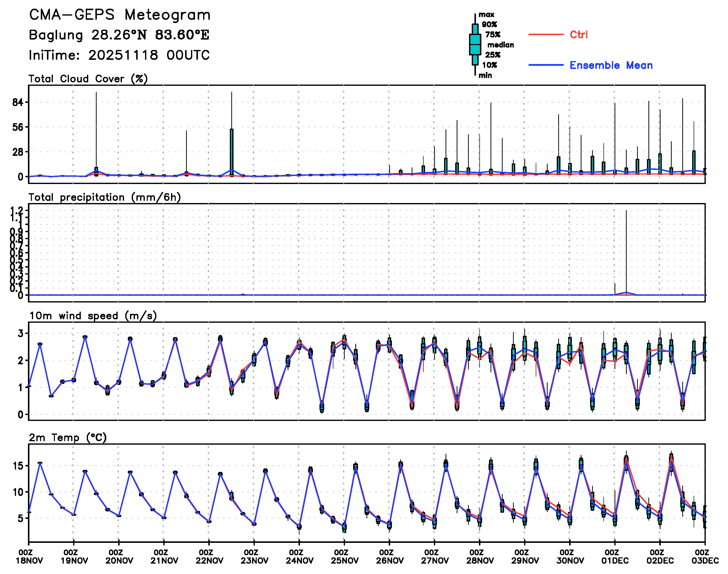Click the 00Z 22NOV time axis label
Image resolution: width=728 pixels, height=574 pixels.
pyautogui.click(x=209, y=556)
